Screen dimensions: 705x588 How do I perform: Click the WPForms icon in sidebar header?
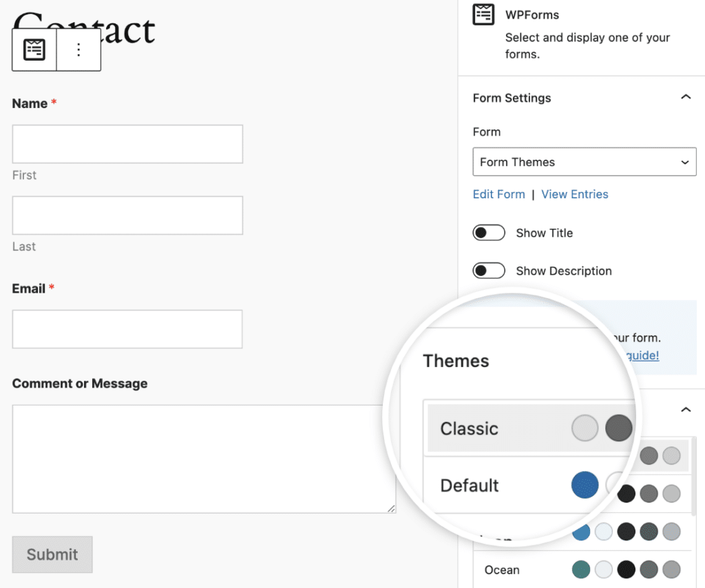point(483,14)
